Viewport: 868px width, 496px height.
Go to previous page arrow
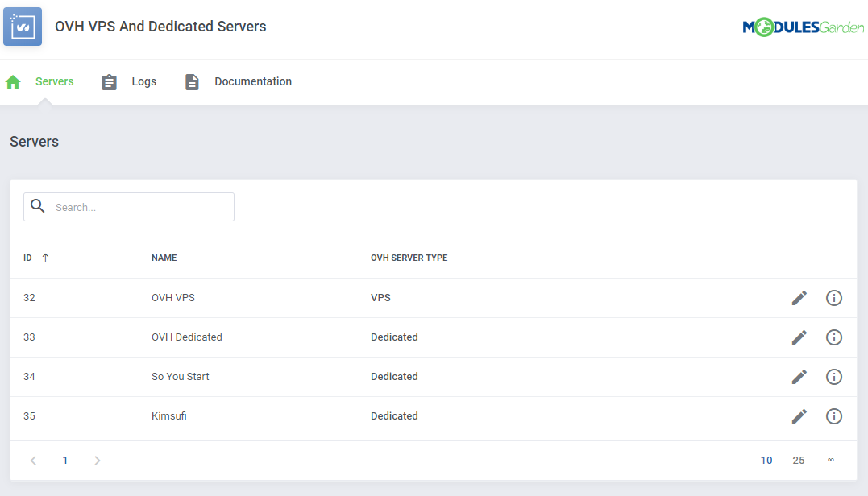(33, 460)
